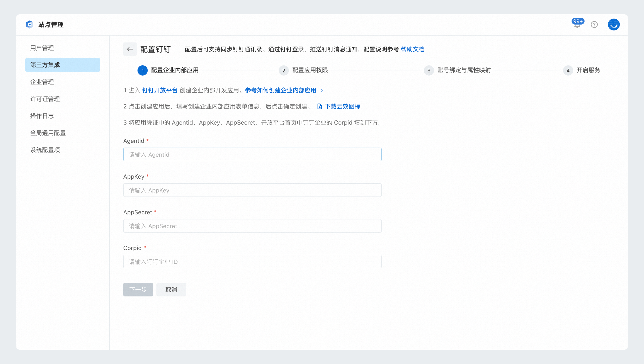This screenshot has height=364, width=644.
Task: Open 用户管理 in the sidebar
Action: [x=63, y=48]
